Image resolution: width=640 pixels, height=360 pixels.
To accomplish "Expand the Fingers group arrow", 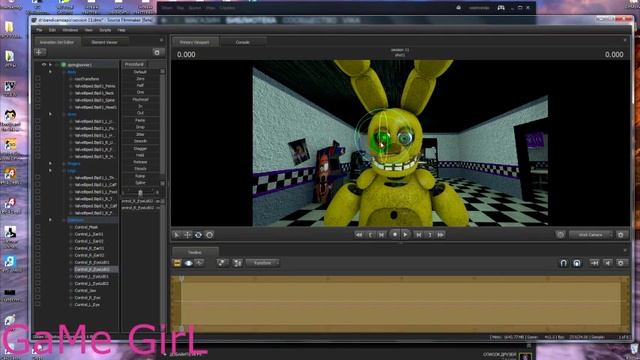I will [51, 164].
